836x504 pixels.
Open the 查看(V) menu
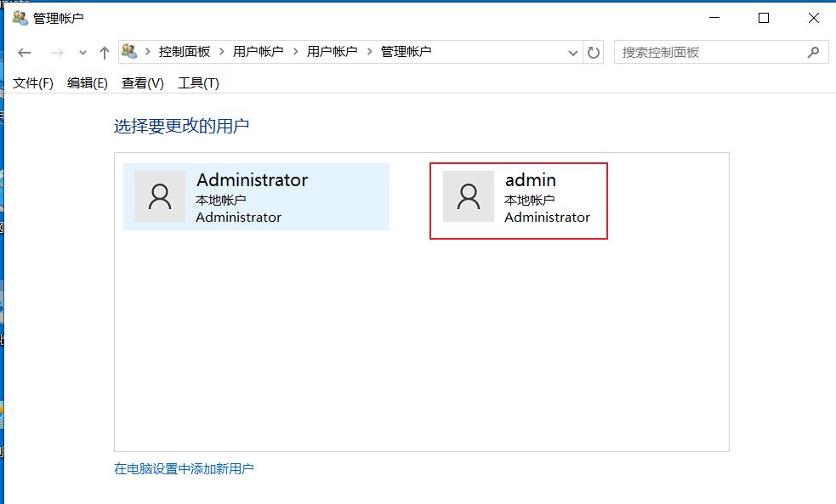pyautogui.click(x=142, y=82)
